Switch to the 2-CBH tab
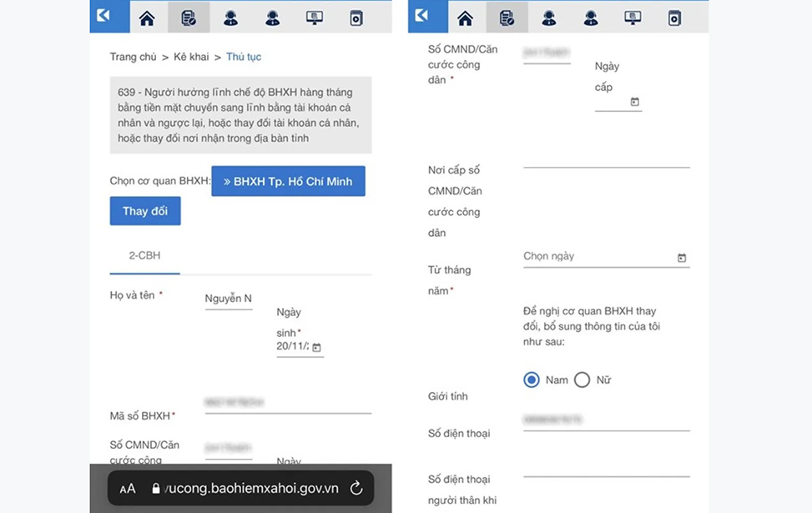The height and width of the screenshot is (513, 812). click(x=144, y=256)
